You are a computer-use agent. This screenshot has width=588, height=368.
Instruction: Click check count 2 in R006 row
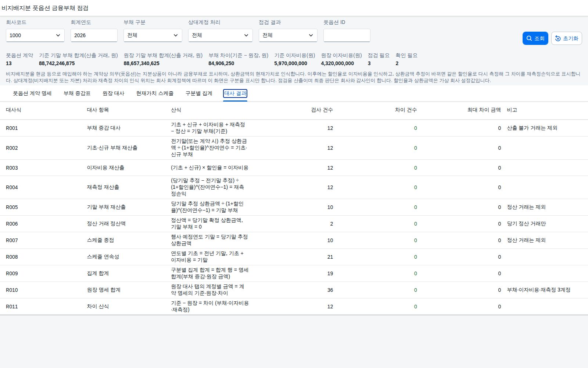click(x=331, y=224)
